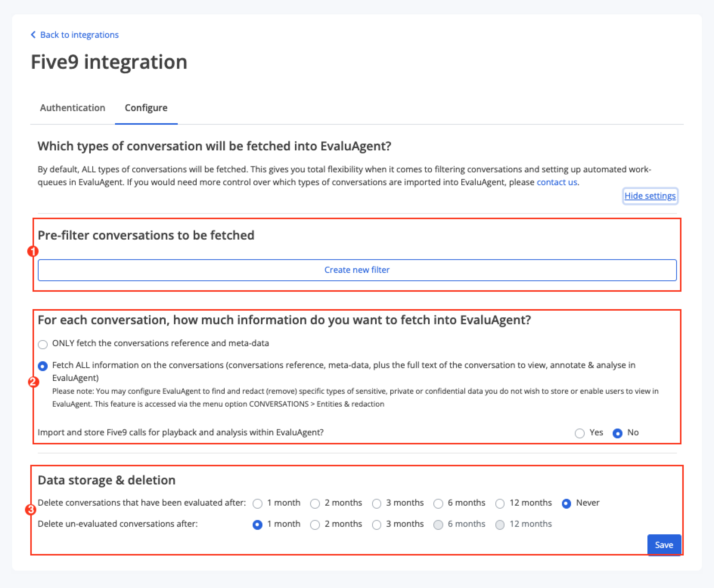Set evaluated conversations deletion to 6 months

[x=438, y=504]
